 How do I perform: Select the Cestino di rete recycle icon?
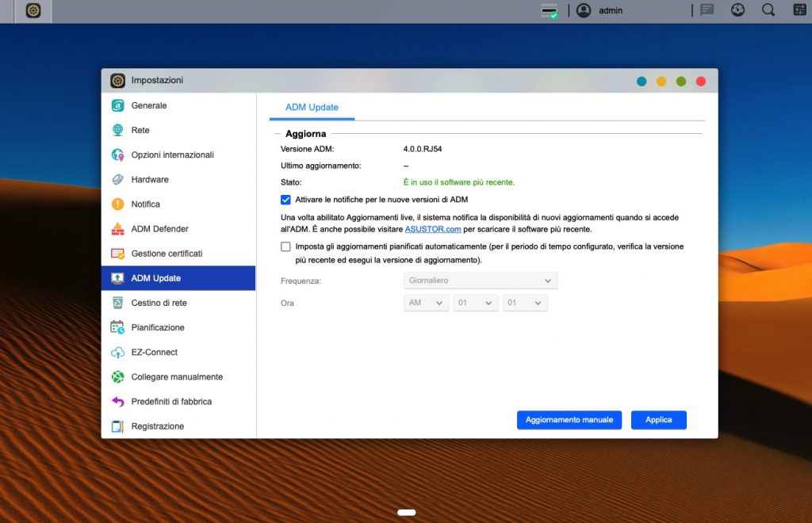(x=117, y=303)
